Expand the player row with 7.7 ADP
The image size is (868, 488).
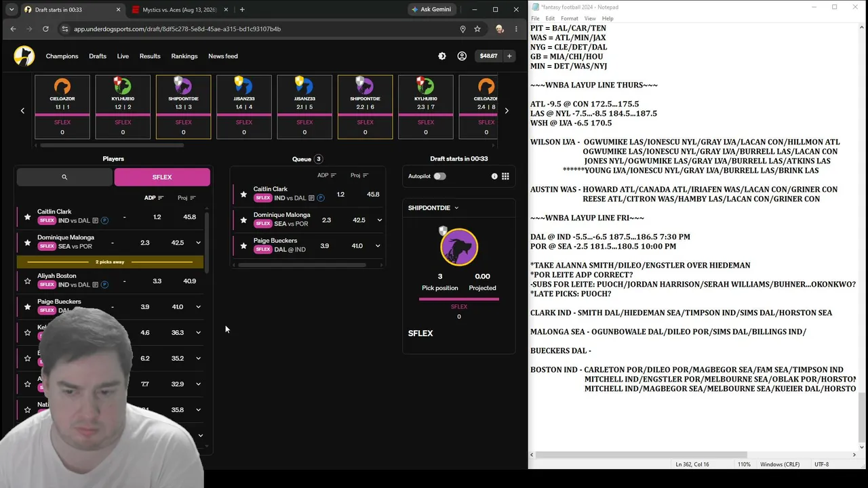(x=198, y=384)
